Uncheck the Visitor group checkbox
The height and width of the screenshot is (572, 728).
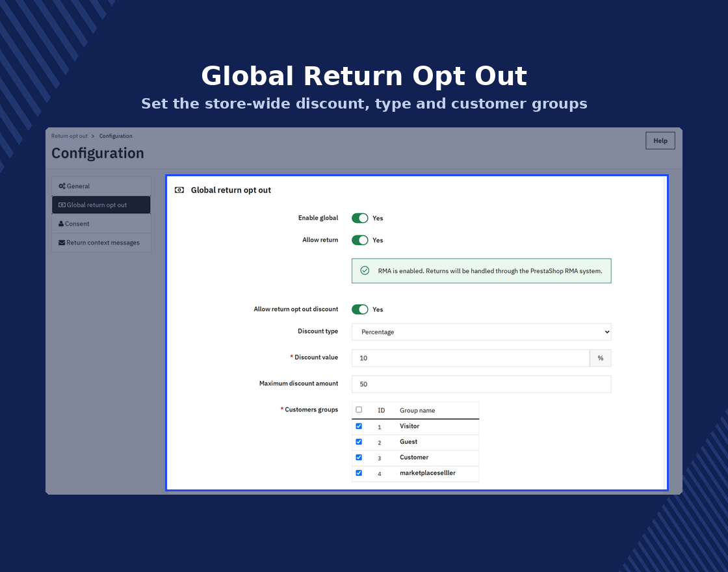coord(359,426)
